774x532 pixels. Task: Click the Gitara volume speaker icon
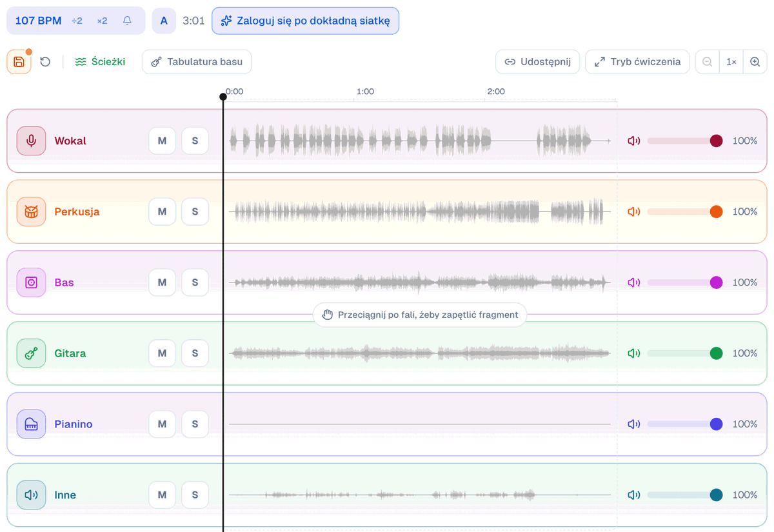point(634,353)
